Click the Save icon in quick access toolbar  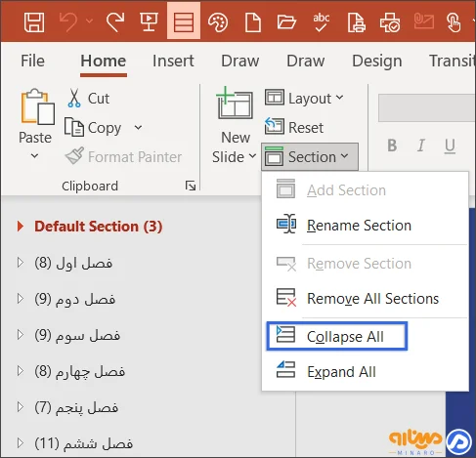[x=34, y=22]
